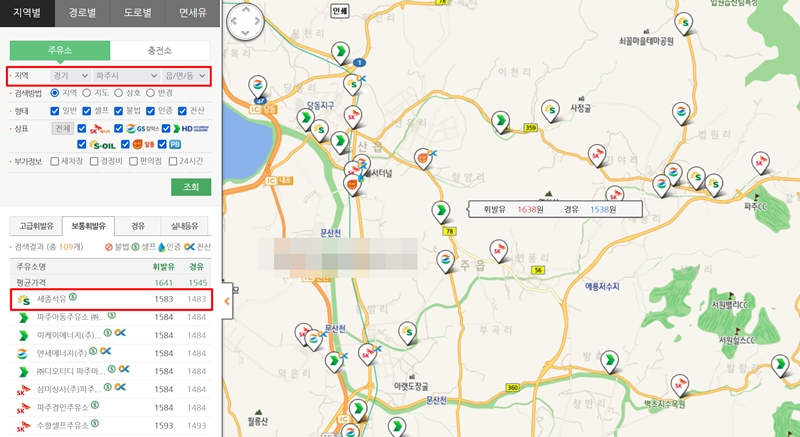Enable the 세차장 extra info checkbox
800x437 pixels.
pyautogui.click(x=55, y=161)
